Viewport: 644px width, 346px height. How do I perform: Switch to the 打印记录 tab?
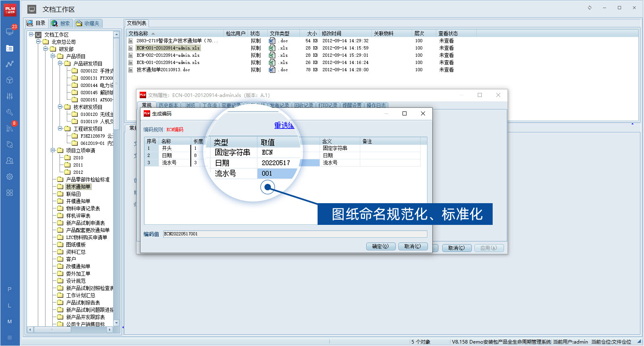328,105
